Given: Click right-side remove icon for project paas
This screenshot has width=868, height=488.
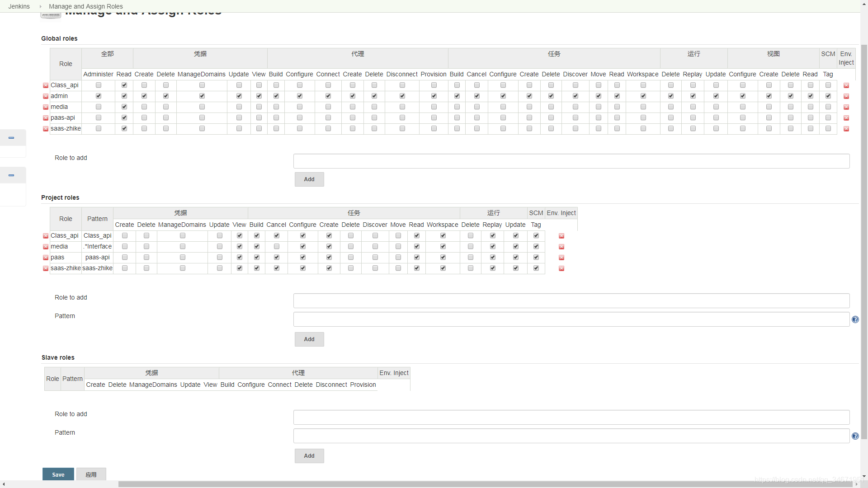Looking at the screenshot, I should [561, 258].
